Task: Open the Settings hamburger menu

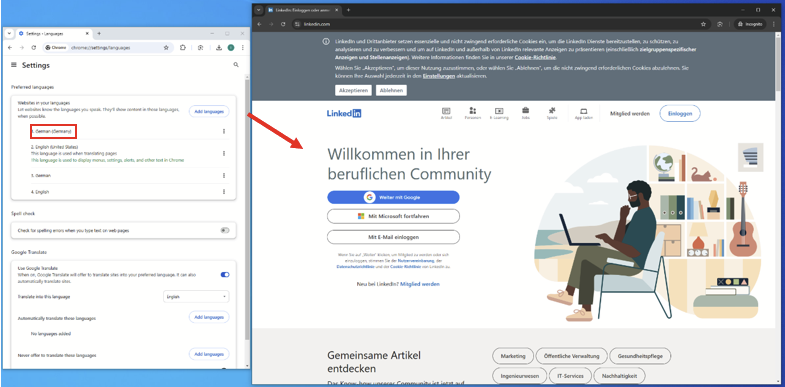Action: coord(14,65)
